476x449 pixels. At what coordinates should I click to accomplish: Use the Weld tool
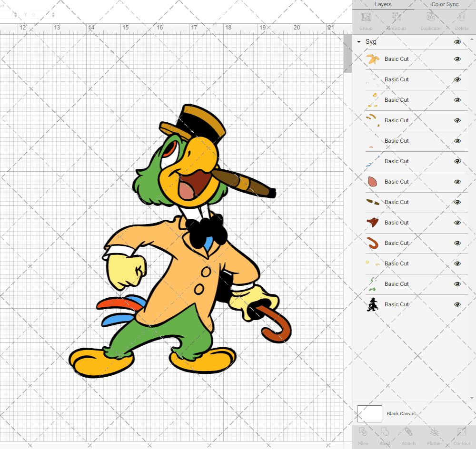(385, 432)
